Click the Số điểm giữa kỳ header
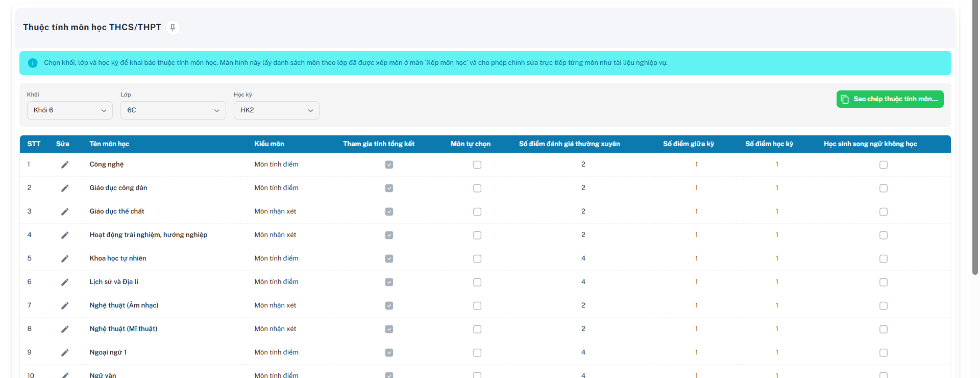Screen dimensions: 980x378 click(689, 144)
